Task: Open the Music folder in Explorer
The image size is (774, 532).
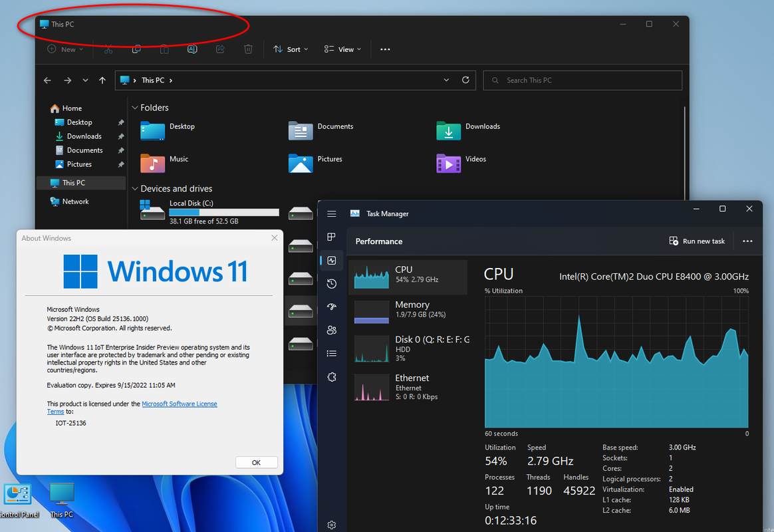Action: pos(165,162)
